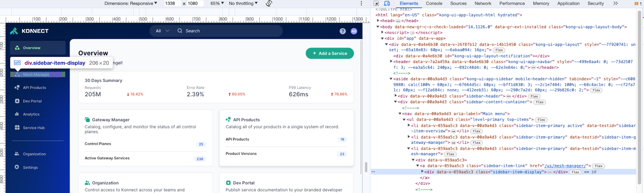Expand the head element in DOM tree

[x=378, y=21]
